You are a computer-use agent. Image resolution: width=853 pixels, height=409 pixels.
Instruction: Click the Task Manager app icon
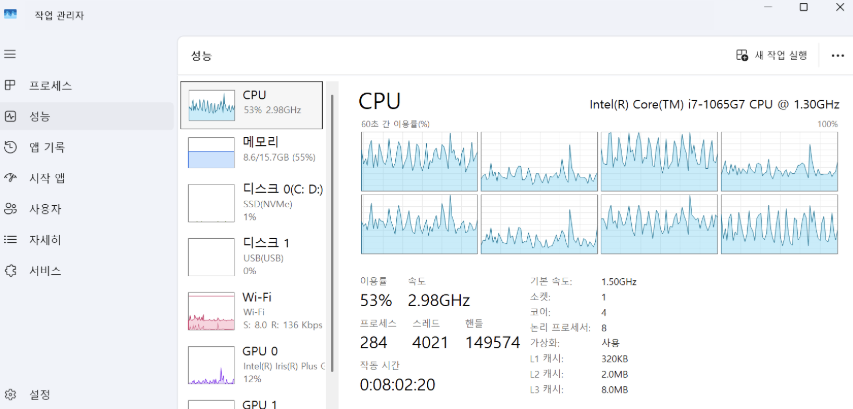point(10,15)
